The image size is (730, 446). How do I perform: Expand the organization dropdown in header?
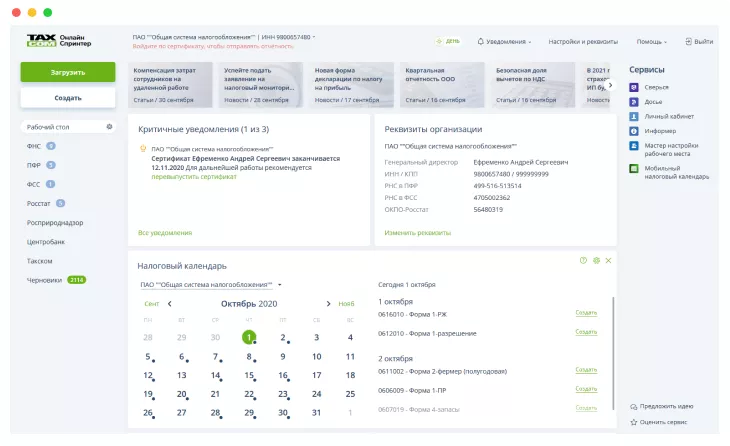[x=314, y=37]
